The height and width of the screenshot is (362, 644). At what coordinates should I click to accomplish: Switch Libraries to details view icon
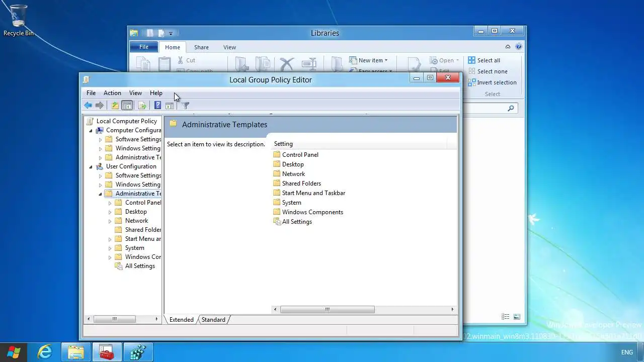click(x=505, y=317)
